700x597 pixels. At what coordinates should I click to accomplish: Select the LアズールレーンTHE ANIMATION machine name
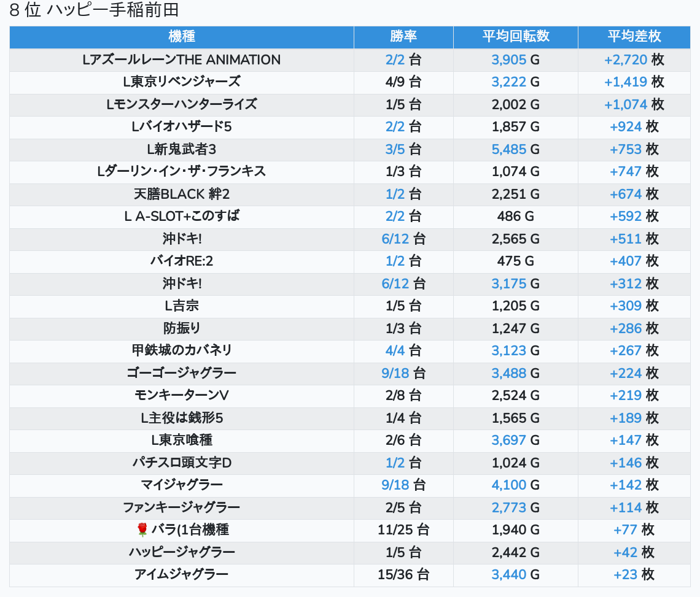[182, 60]
